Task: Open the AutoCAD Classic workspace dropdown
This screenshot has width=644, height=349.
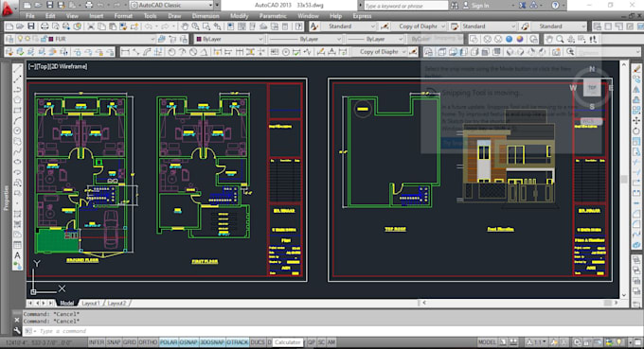Action: 172,6
